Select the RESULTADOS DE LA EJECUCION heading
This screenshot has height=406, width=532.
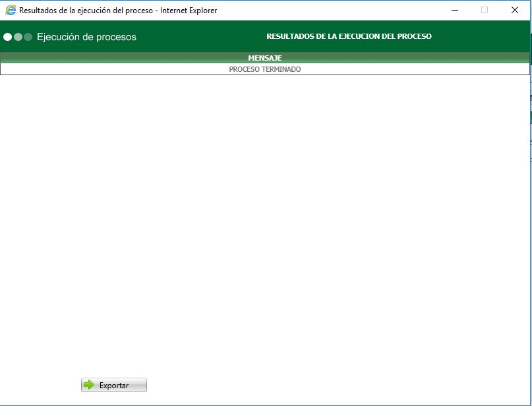pyautogui.click(x=349, y=36)
